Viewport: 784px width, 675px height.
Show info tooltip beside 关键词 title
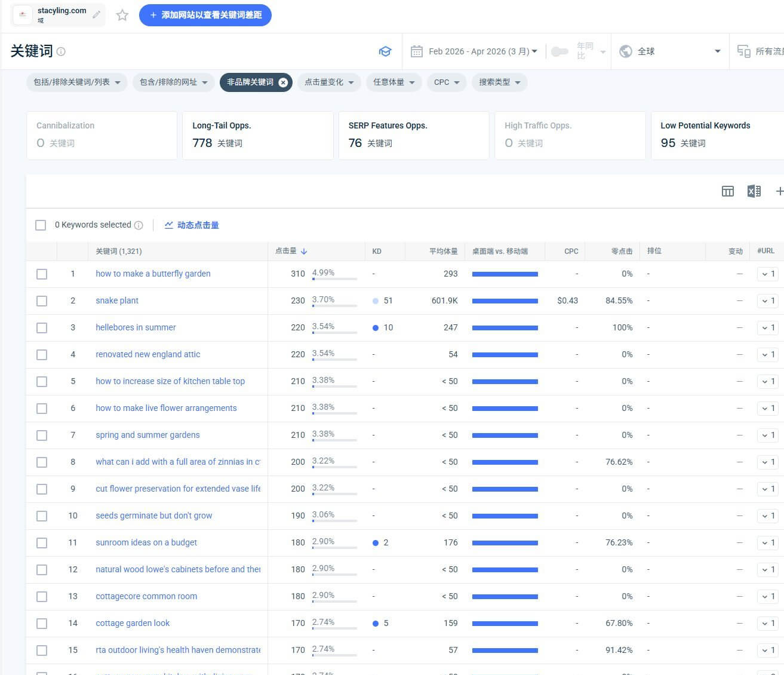61,51
